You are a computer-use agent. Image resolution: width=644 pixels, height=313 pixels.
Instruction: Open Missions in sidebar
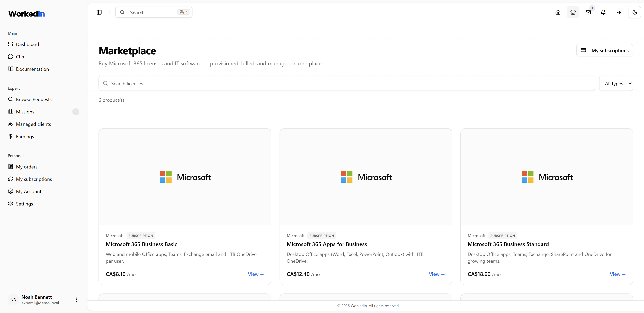pos(43,112)
